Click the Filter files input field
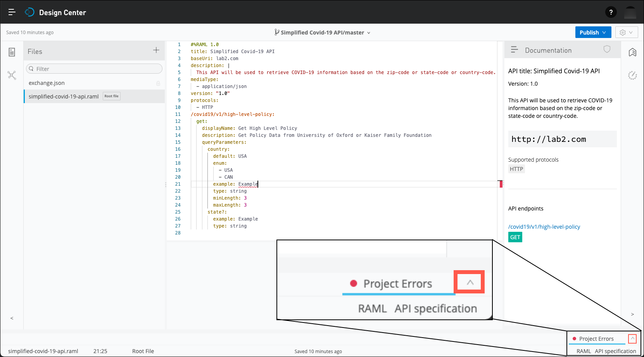The width and height of the screenshot is (644, 357). (x=94, y=69)
